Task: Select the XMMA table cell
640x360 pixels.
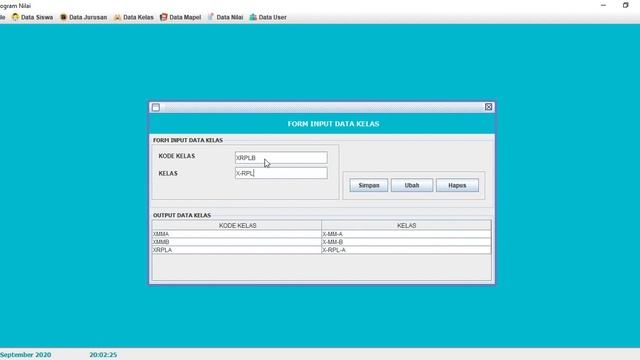Action: click(x=237, y=234)
